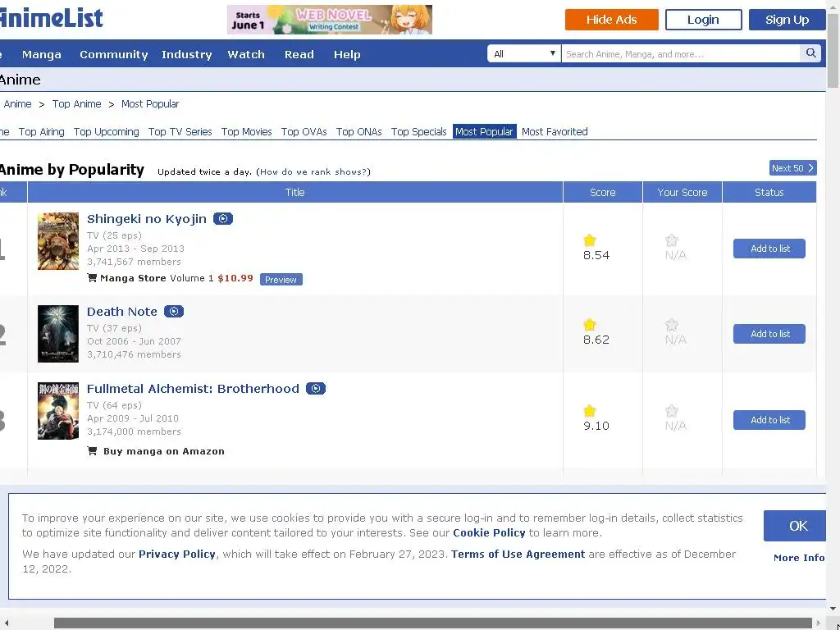Click Death Note cover thumbnail
Image resolution: width=840 pixels, height=630 pixels.
click(x=58, y=334)
